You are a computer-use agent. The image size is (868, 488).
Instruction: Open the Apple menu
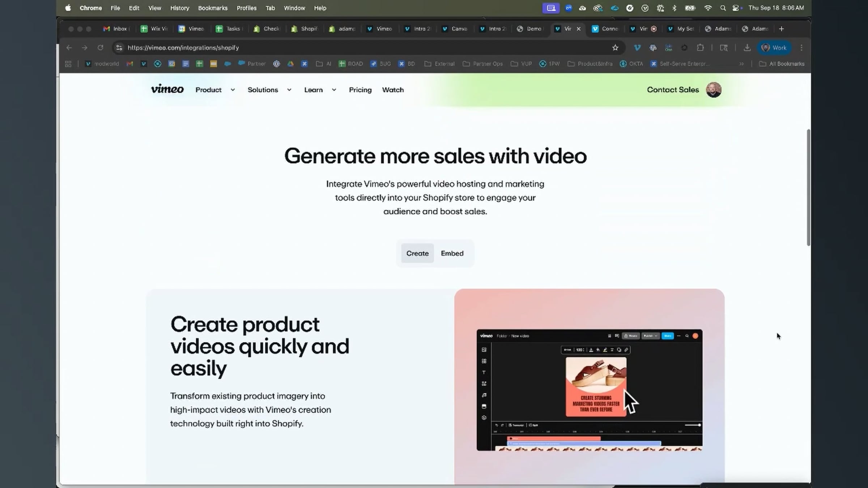(68, 8)
